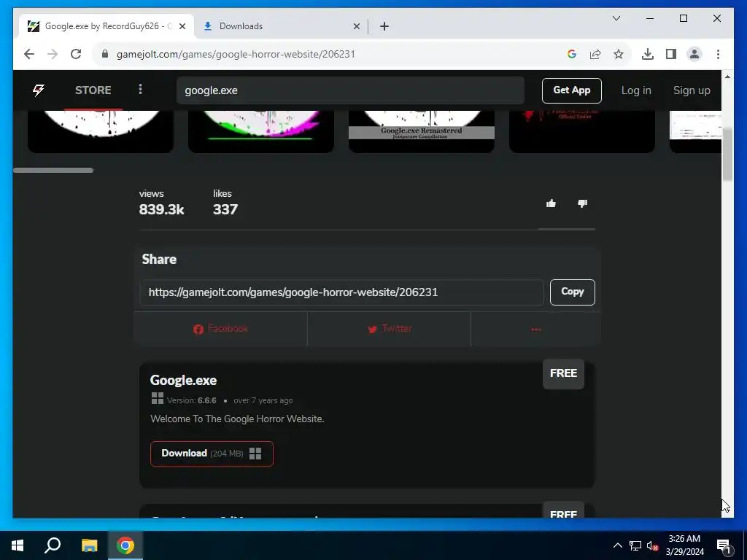This screenshot has width=747, height=560.
Task: Reload the Game Jolt page
Action: coord(76,54)
